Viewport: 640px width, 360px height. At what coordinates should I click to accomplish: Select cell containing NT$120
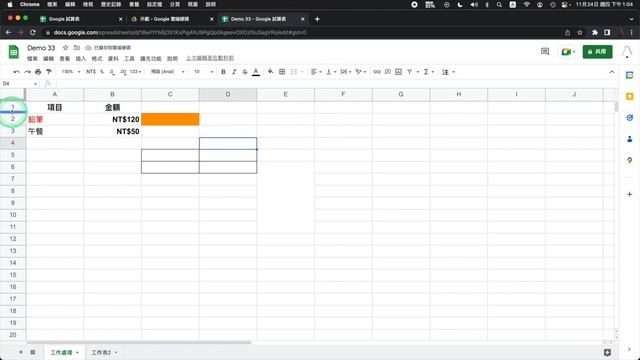coord(112,119)
